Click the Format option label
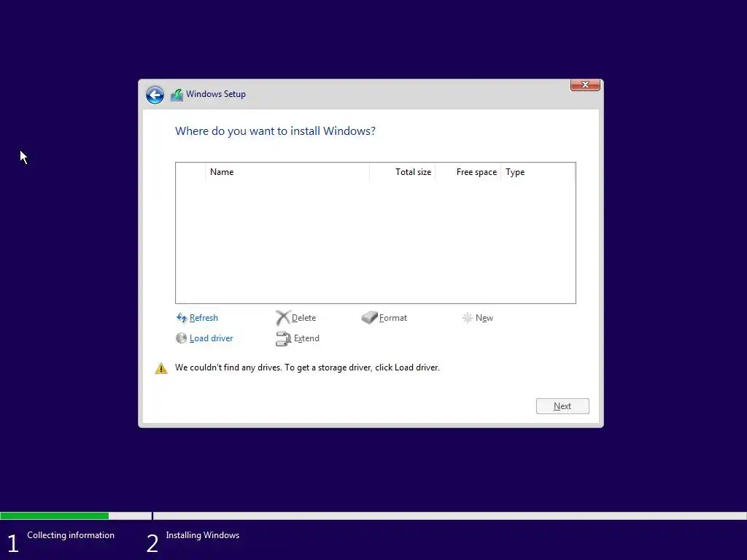The height and width of the screenshot is (560, 747). click(x=393, y=318)
